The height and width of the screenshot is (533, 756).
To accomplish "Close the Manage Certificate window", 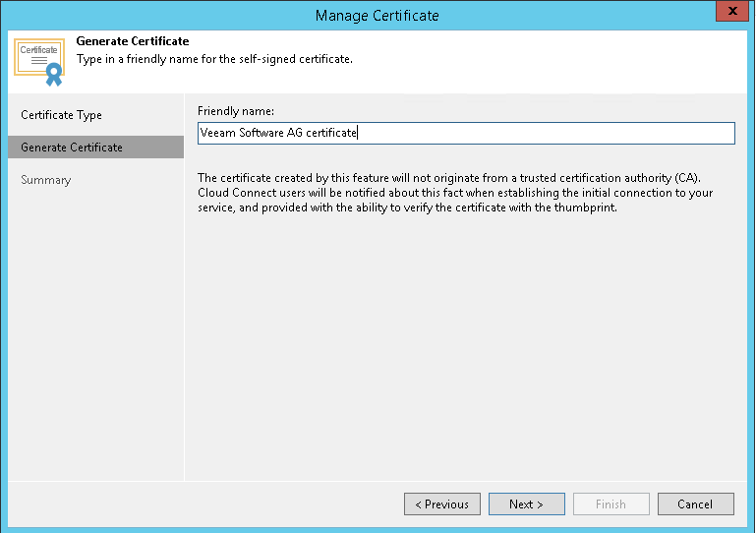I will [727, 14].
